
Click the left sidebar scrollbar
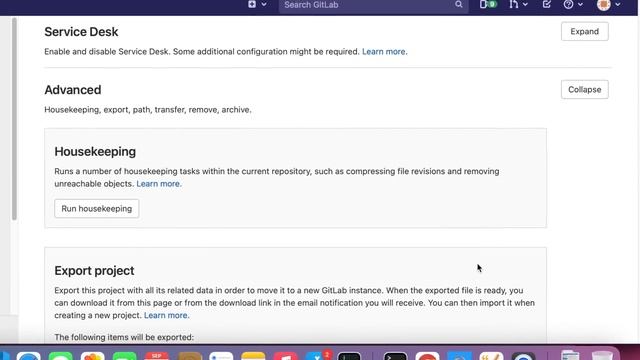(x=14, y=118)
